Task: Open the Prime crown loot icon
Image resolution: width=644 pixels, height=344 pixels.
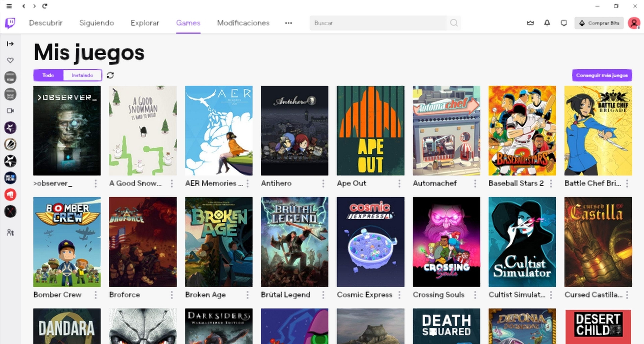Action: tap(530, 23)
